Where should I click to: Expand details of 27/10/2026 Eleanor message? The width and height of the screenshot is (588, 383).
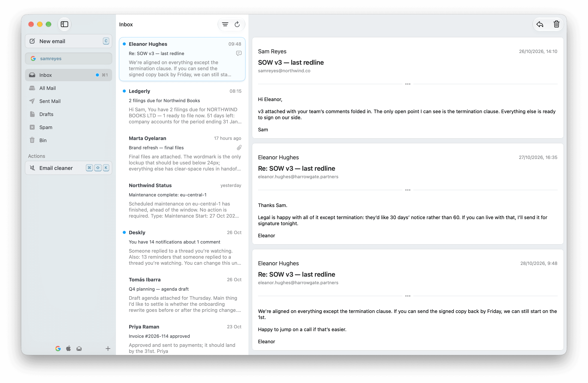click(x=408, y=190)
